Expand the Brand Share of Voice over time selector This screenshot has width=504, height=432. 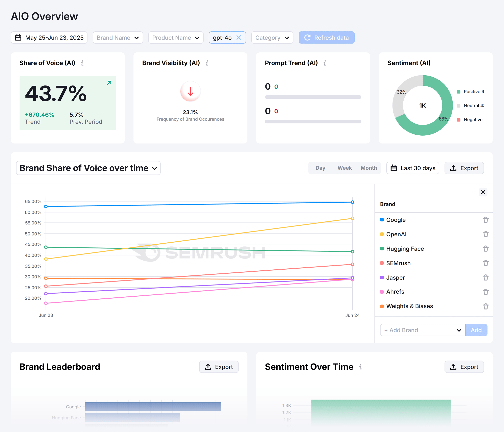point(155,168)
